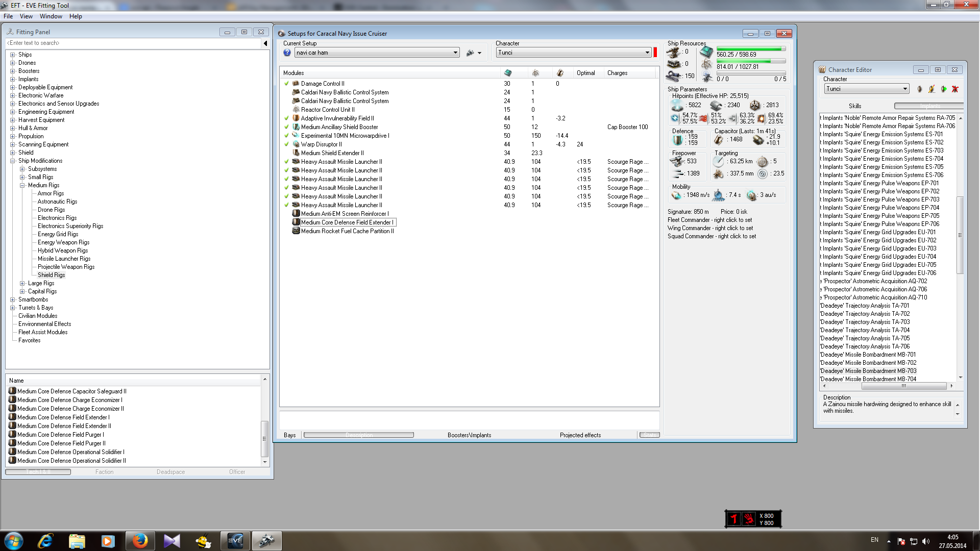
Task: Toggle the last Heavy Assault Missile Launcher II checkmark
Action: click(286, 205)
